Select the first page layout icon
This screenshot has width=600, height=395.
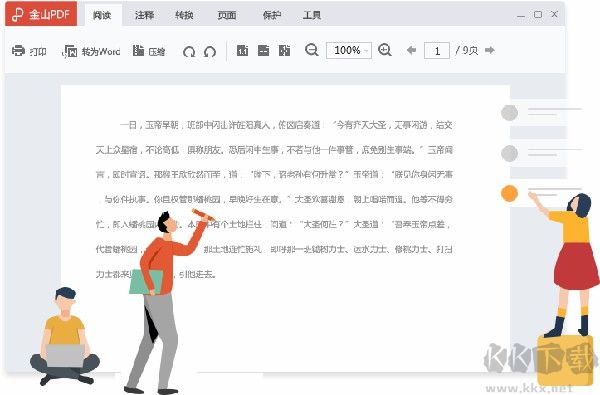[x=242, y=51]
